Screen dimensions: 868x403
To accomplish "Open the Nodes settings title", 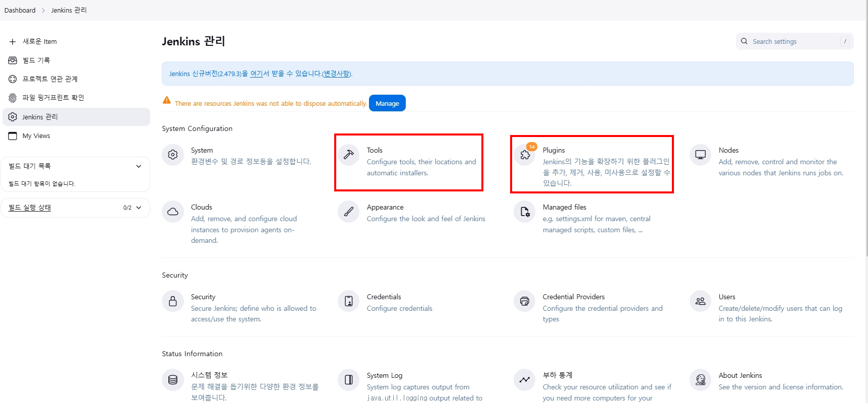I will pyautogui.click(x=728, y=150).
